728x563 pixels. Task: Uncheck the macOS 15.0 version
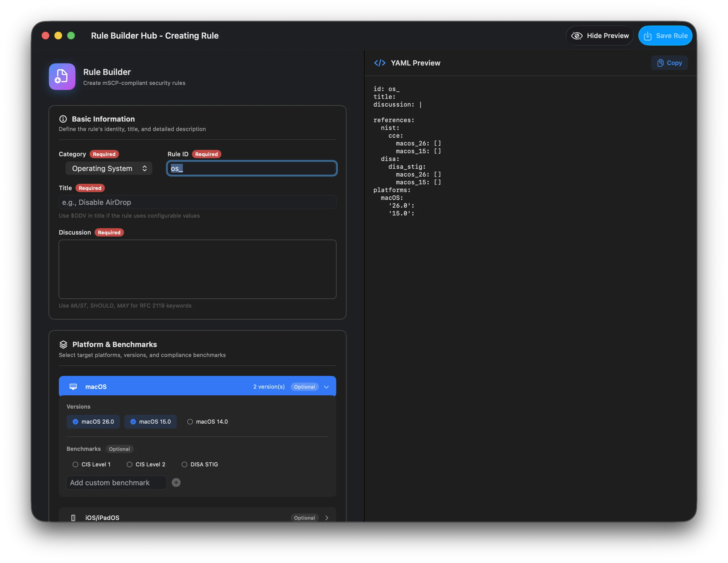[x=133, y=422]
